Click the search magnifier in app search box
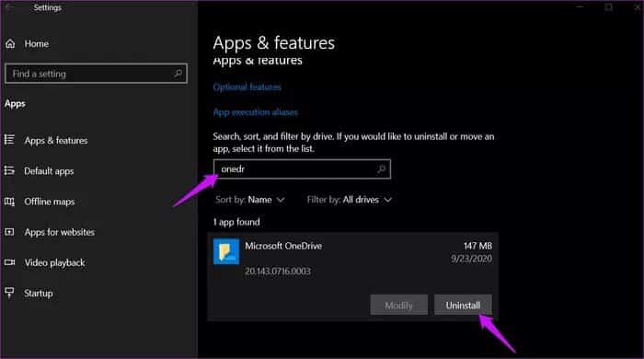 382,168
